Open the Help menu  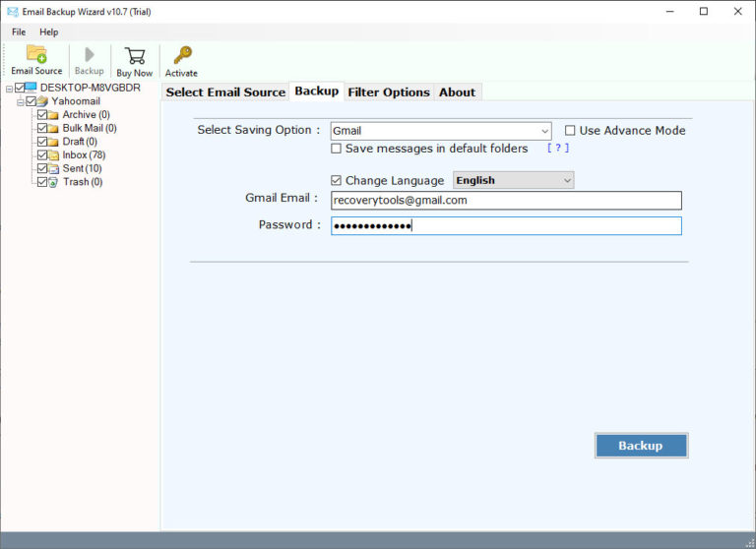pyautogui.click(x=48, y=31)
